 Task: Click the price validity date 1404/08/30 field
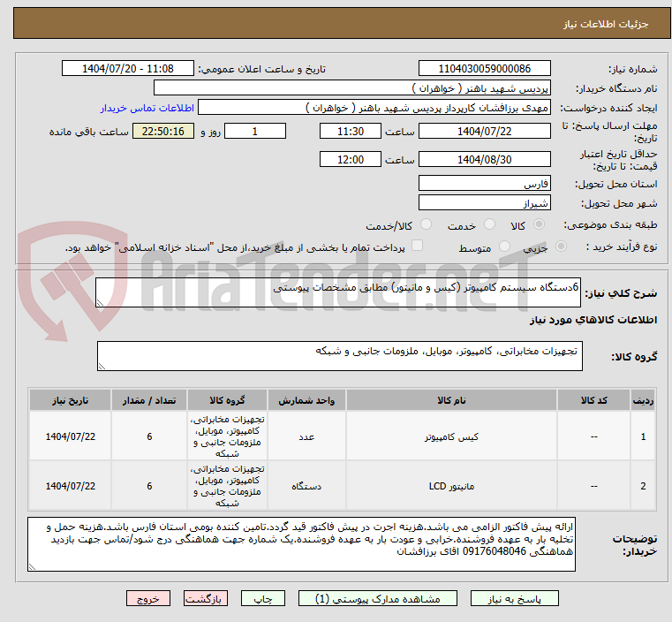pos(484,159)
